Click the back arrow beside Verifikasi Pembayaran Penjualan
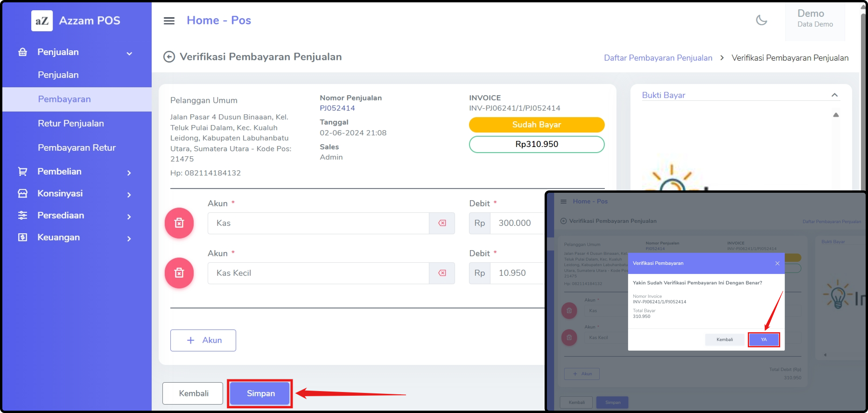Image resolution: width=868 pixels, height=413 pixels. coord(169,57)
